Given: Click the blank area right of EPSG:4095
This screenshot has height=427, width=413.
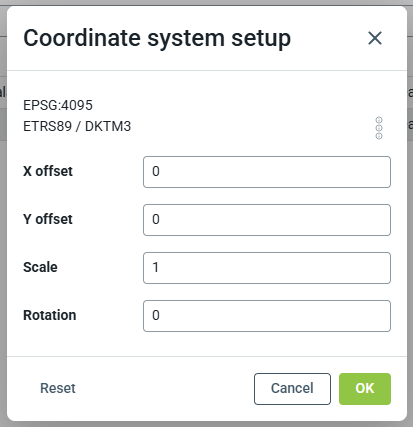Looking at the screenshot, I should (233, 105).
